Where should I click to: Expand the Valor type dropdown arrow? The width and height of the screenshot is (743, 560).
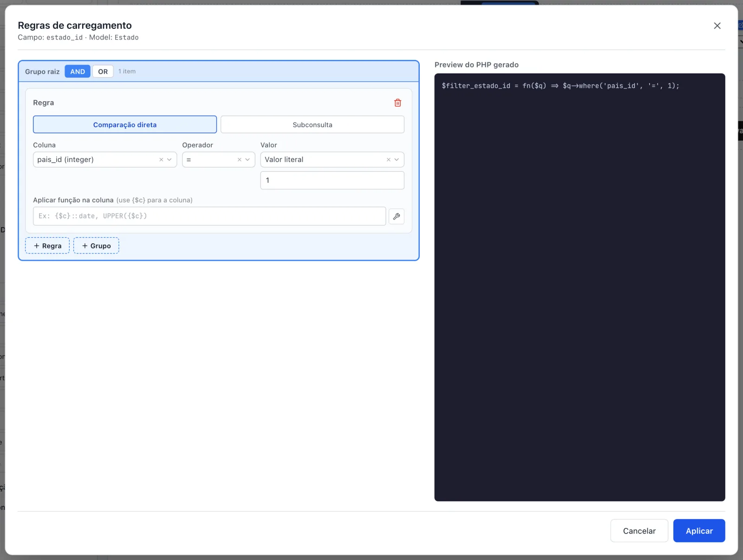397,160
